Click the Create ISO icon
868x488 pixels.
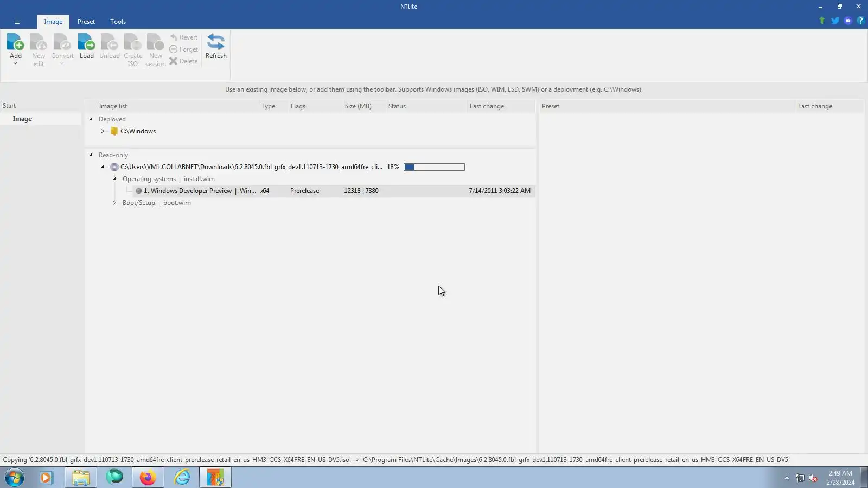pyautogui.click(x=132, y=42)
